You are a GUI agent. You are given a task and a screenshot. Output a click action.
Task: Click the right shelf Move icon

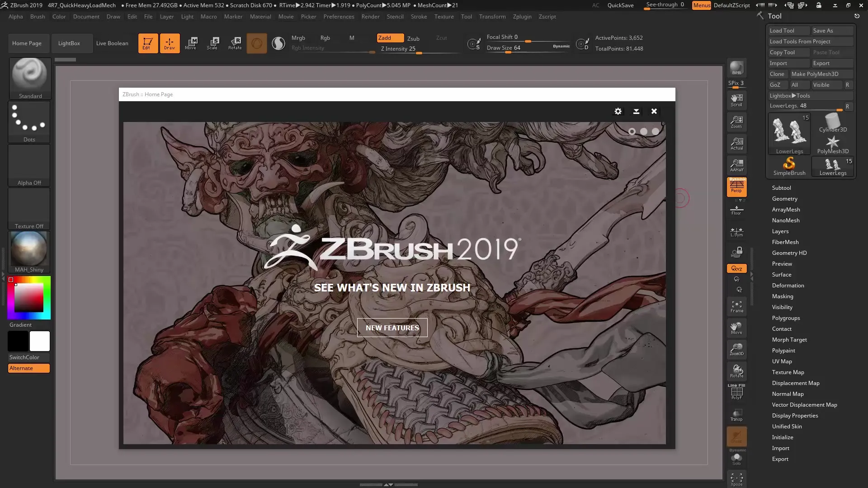736,328
